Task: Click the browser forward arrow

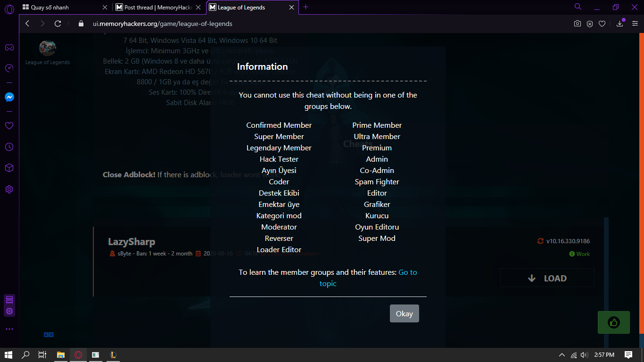Action: 42,24
